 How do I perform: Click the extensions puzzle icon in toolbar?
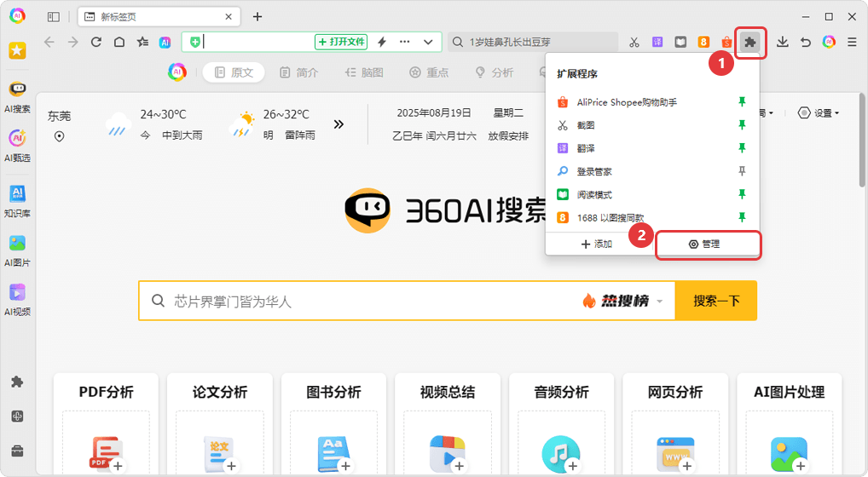[x=749, y=42]
